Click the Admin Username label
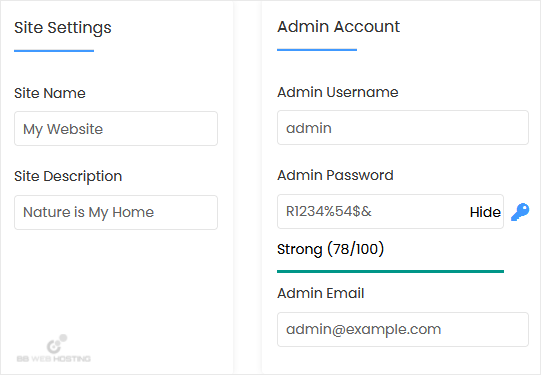The height and width of the screenshot is (375, 541). [338, 92]
